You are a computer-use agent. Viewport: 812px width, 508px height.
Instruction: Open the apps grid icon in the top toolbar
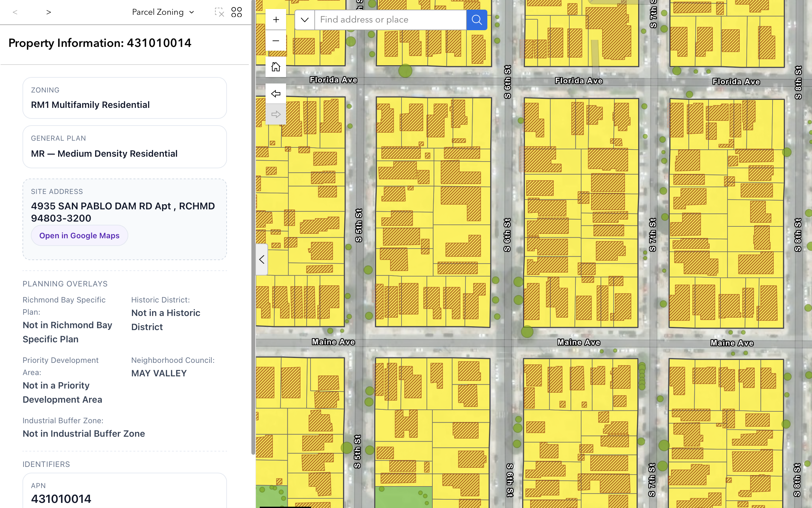236,12
